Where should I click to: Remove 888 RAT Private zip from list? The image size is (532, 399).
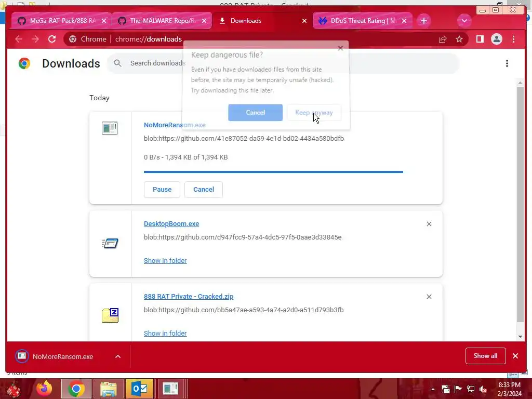[429, 297]
